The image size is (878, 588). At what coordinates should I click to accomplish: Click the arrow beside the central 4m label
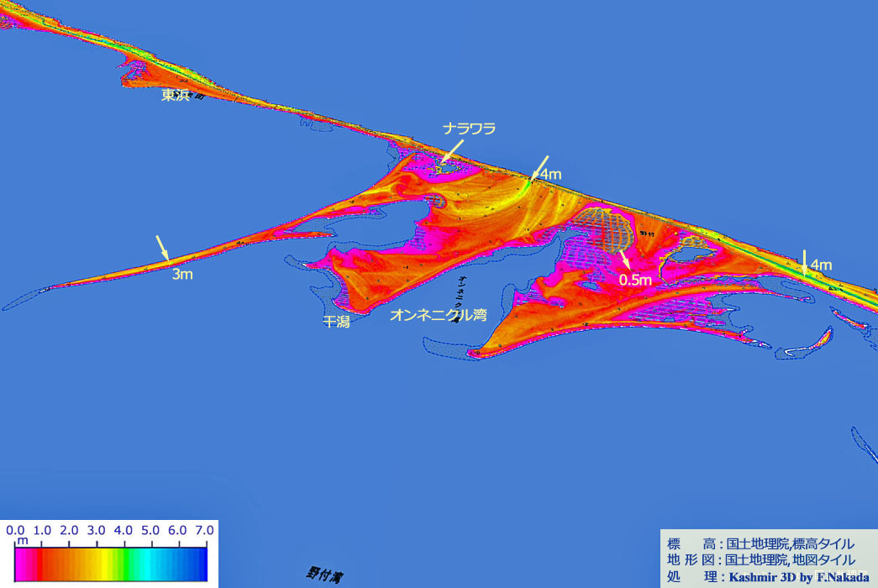pos(538,169)
